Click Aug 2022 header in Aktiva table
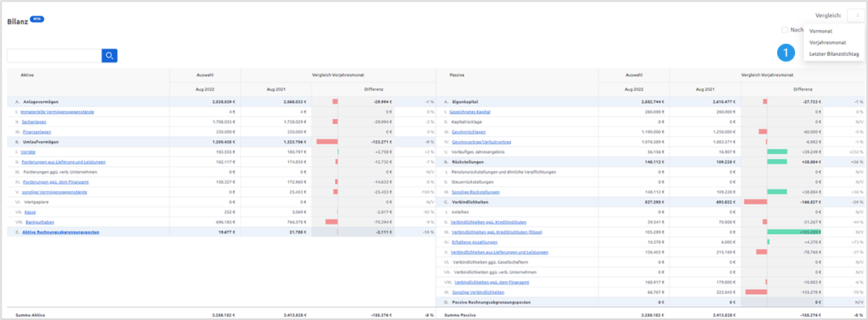This screenshot has height=320, width=868. click(204, 89)
